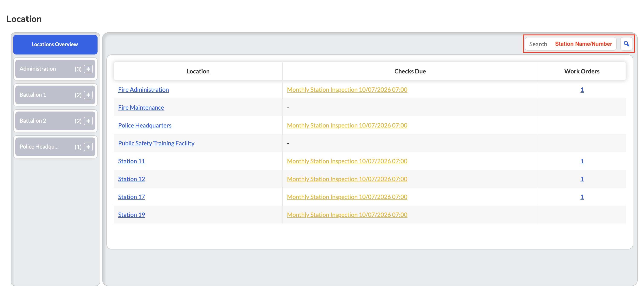The image size is (644, 295).
Task: Select the Battalion 2 sidebar group
Action: 55,121
